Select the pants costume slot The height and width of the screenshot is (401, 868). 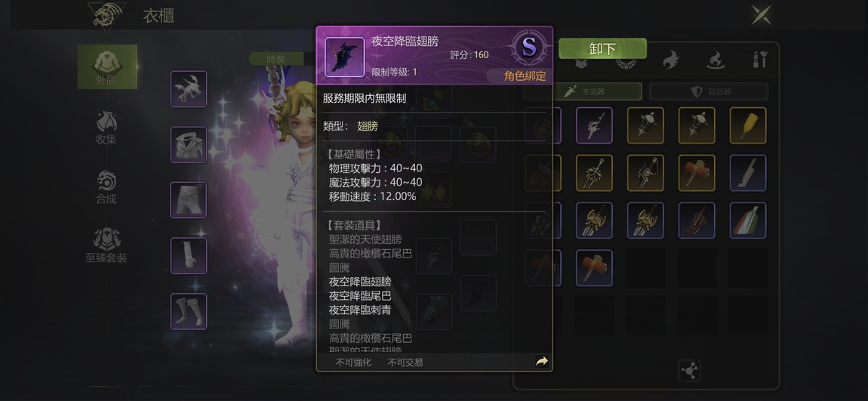(189, 200)
